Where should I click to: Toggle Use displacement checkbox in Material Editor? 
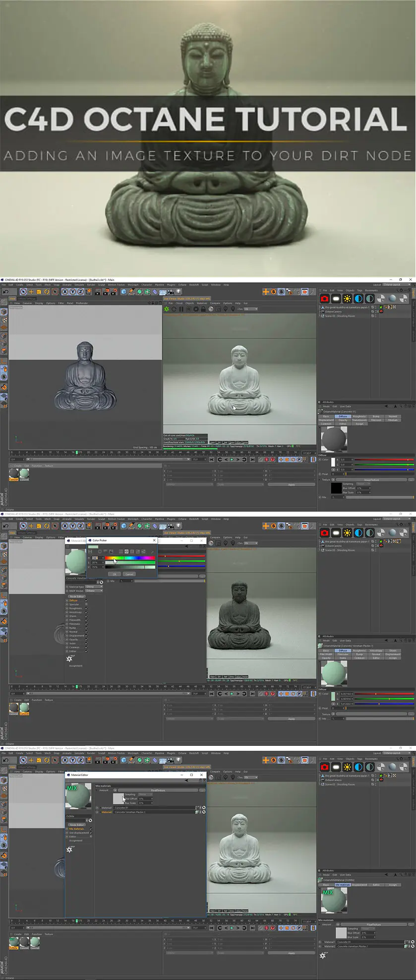91,833
